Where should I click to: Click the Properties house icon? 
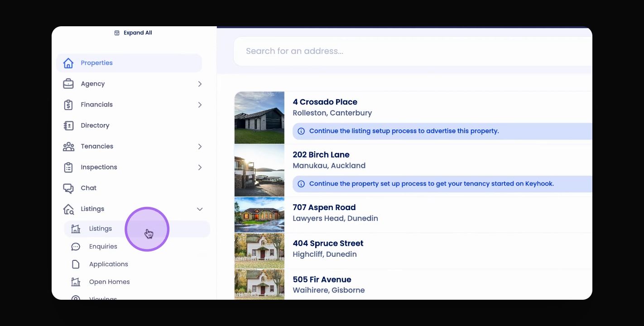[x=68, y=63]
